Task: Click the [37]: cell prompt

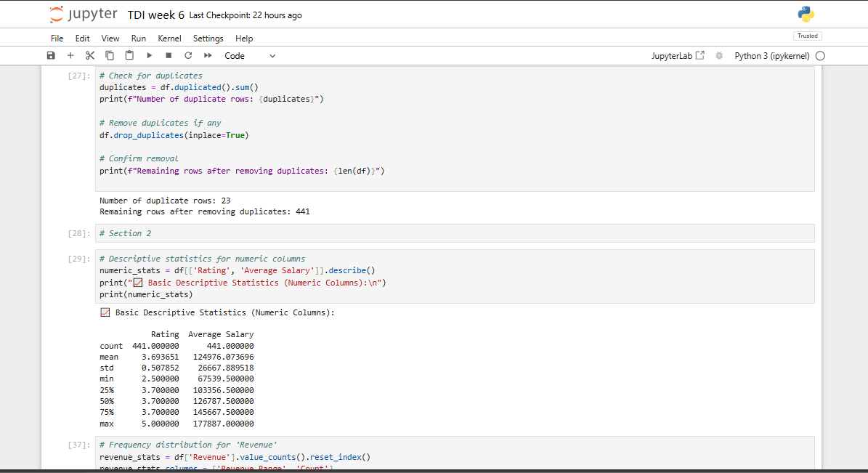Action: [x=78, y=445]
